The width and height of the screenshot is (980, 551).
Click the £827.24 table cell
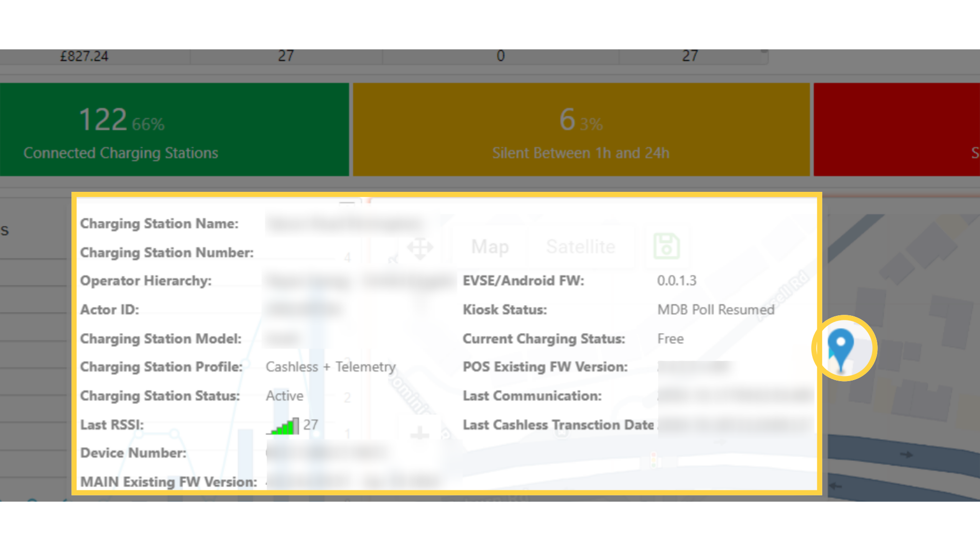[84, 56]
